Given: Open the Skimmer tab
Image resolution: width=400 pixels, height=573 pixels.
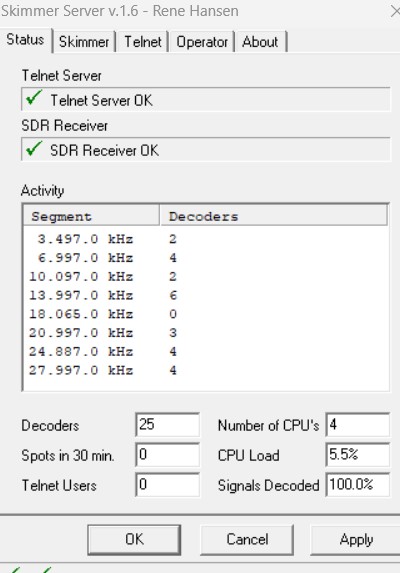Looking at the screenshot, I should 84,42.
